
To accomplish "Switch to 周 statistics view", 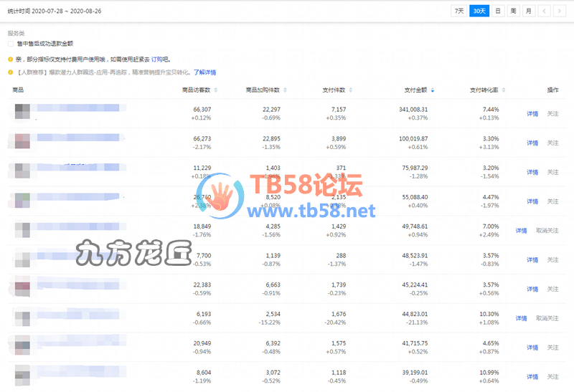I will click(513, 11).
